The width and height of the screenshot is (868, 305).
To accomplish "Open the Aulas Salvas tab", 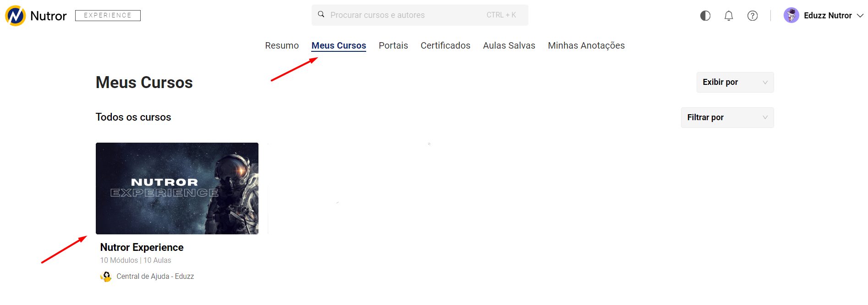I will tap(509, 45).
